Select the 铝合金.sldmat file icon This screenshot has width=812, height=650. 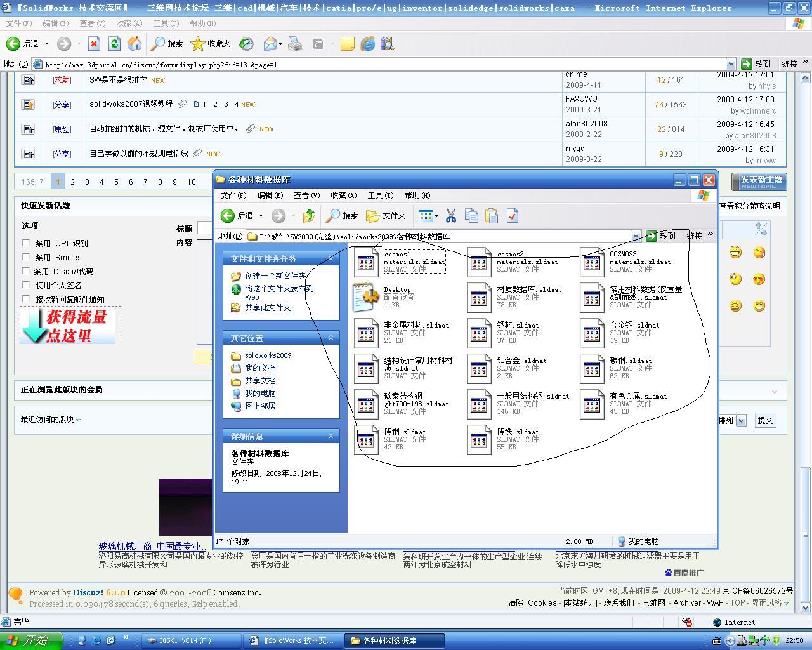pyautogui.click(x=480, y=368)
